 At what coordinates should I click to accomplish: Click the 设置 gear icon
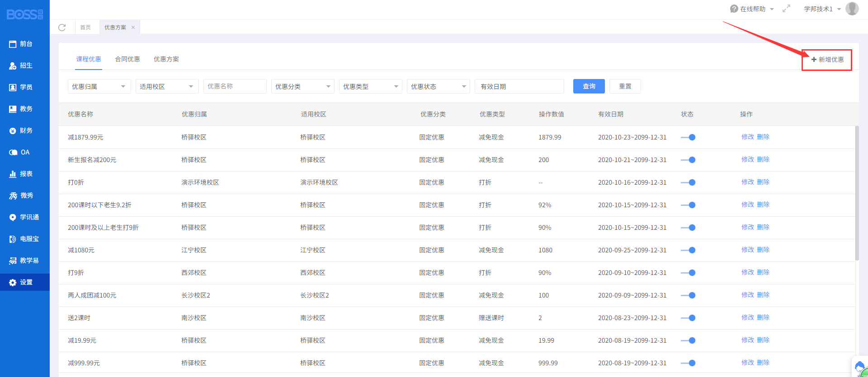(13, 283)
